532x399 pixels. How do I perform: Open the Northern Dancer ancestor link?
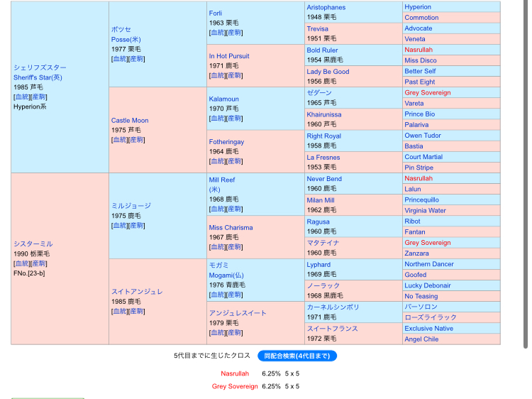tap(428, 264)
